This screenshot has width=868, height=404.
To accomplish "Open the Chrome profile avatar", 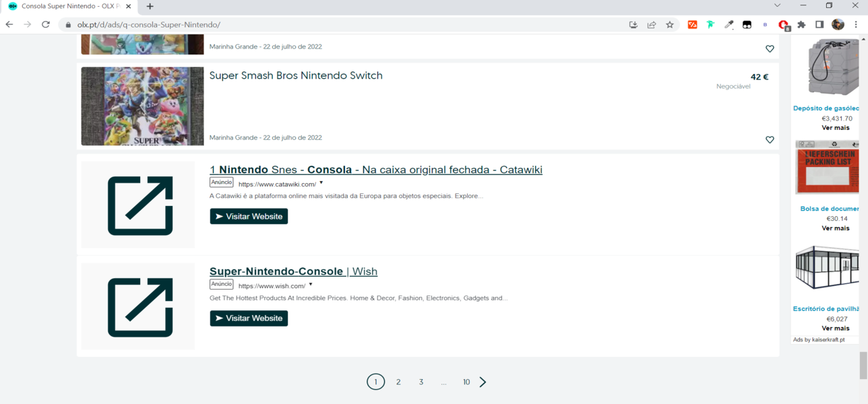I will pyautogui.click(x=838, y=25).
